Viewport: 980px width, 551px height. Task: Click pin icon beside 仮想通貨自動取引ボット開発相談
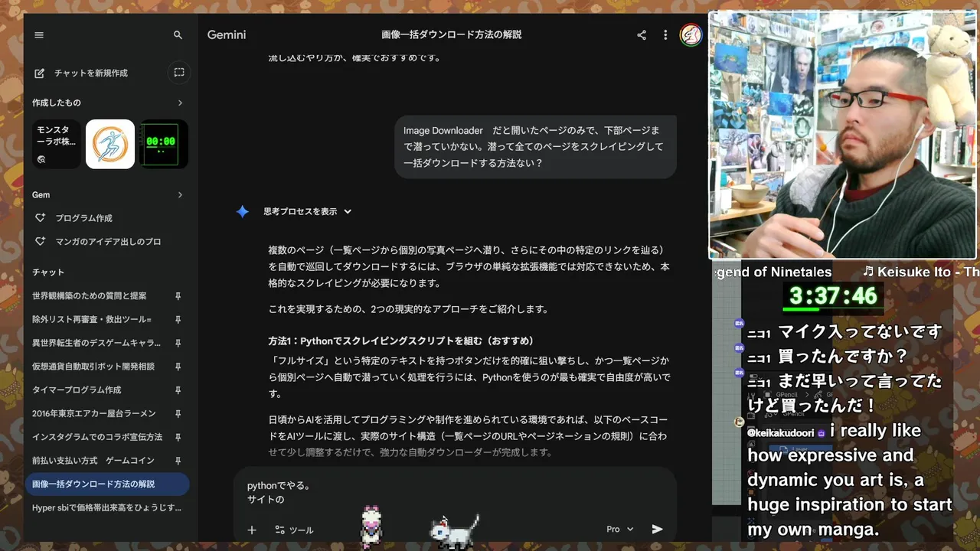[x=178, y=367]
